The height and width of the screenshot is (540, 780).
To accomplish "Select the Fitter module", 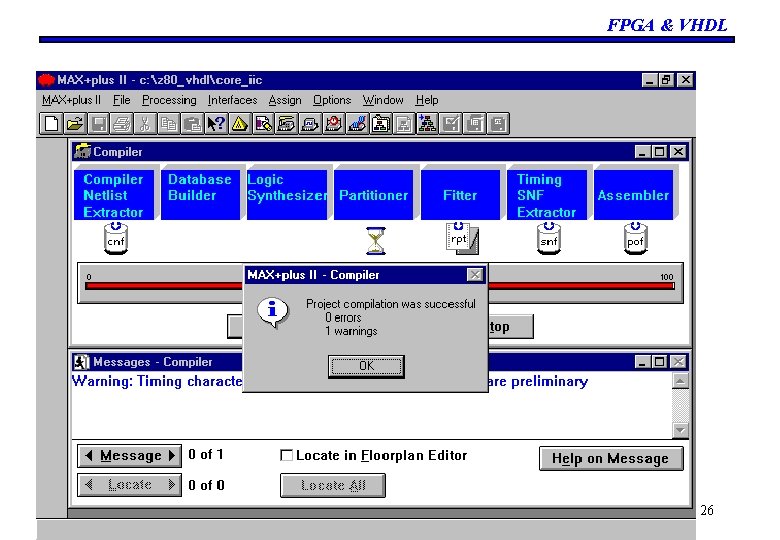I will point(460,195).
